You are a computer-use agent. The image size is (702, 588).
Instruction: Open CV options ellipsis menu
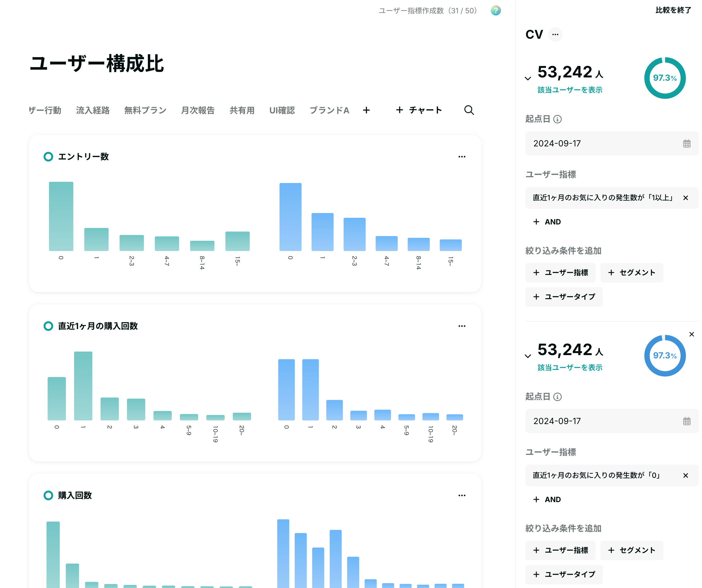[x=555, y=34]
